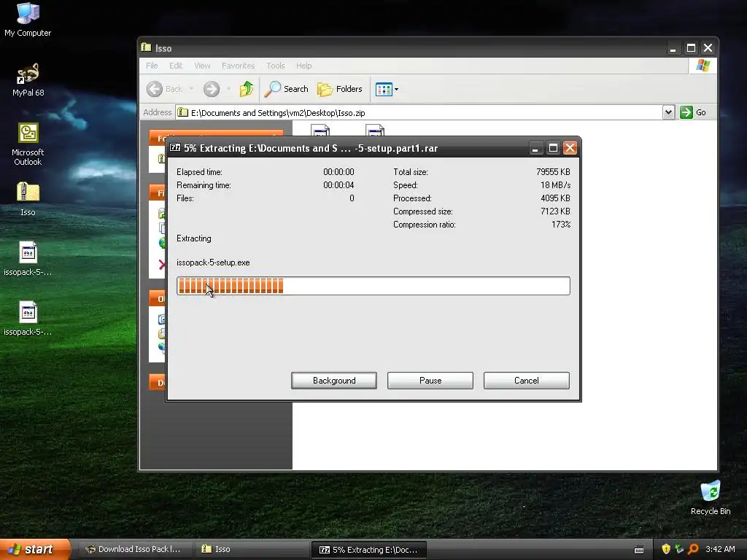747x560 pixels.
Task: Open the Views dropdown button
Action: coord(387,89)
